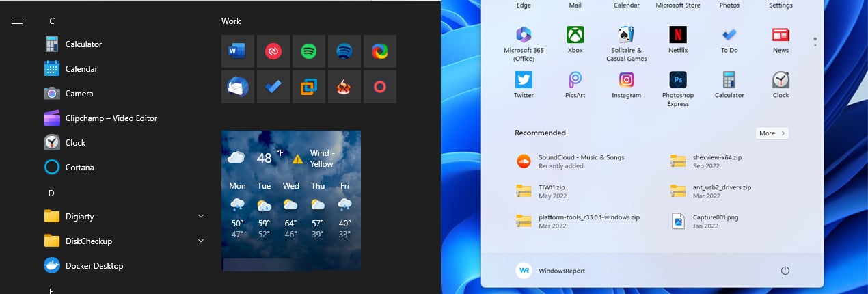Open the News pinned app
The image size is (868, 294).
click(781, 40)
